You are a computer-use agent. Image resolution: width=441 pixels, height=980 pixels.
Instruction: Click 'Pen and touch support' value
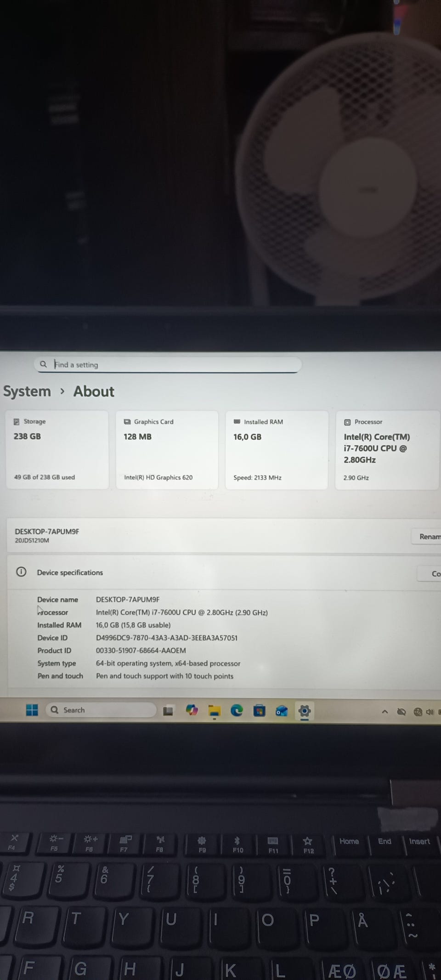point(164,676)
